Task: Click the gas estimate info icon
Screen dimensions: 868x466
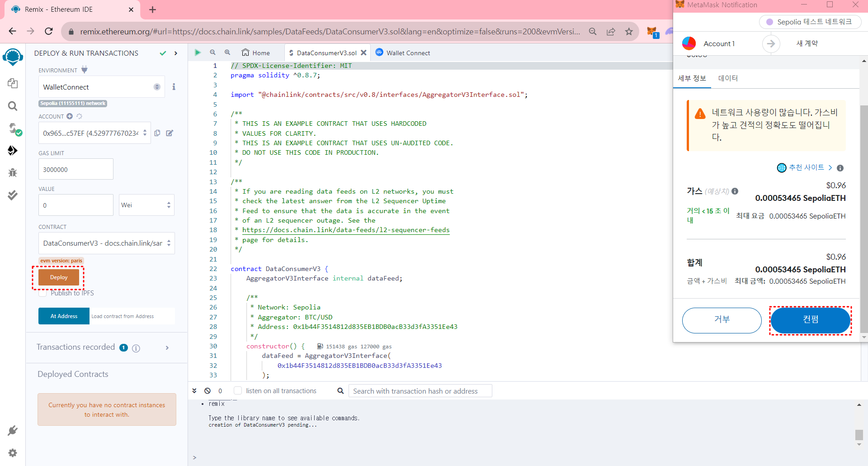Action: click(x=735, y=191)
